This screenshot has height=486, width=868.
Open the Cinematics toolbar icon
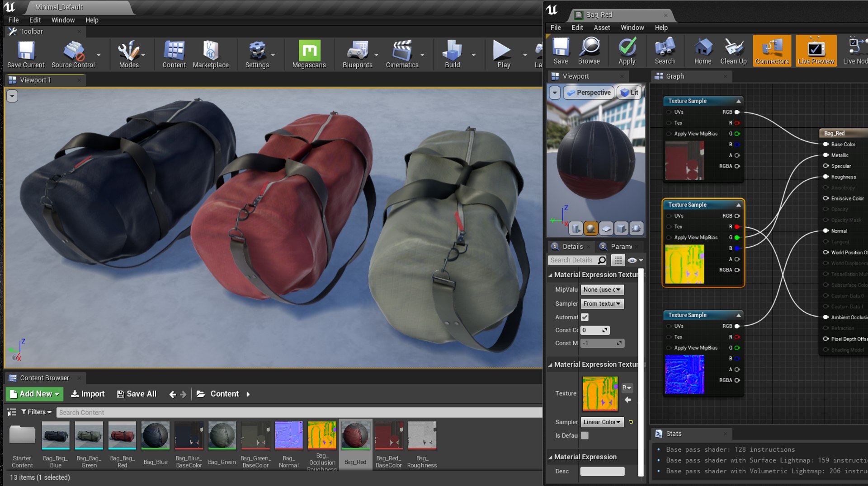point(402,54)
